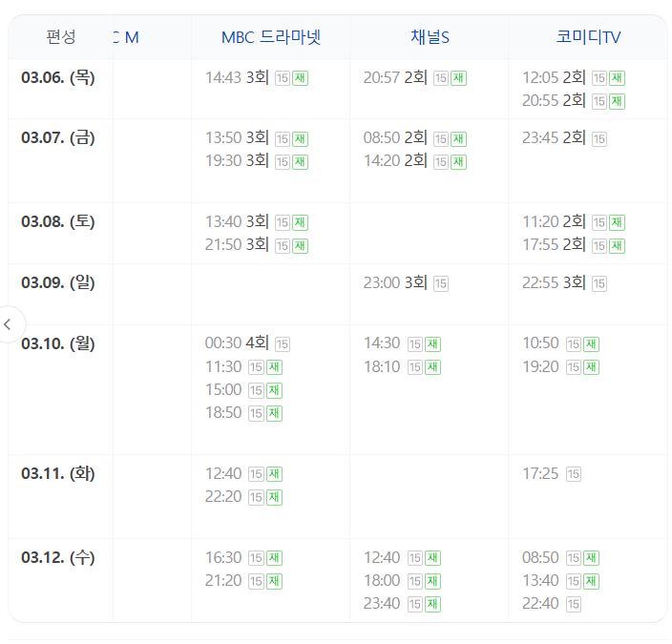Click the 18:00 rerun time
This screenshot has height=644, width=672.
(x=382, y=581)
